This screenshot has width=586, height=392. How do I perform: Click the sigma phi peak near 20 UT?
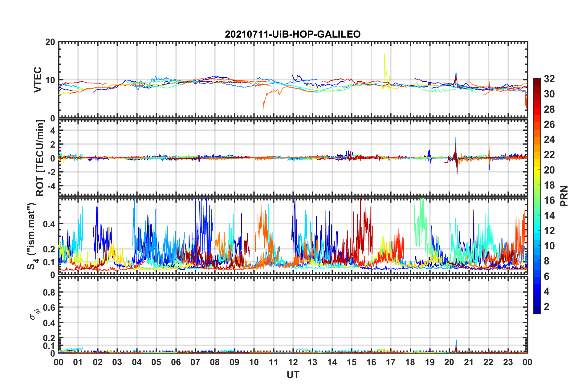[456, 346]
